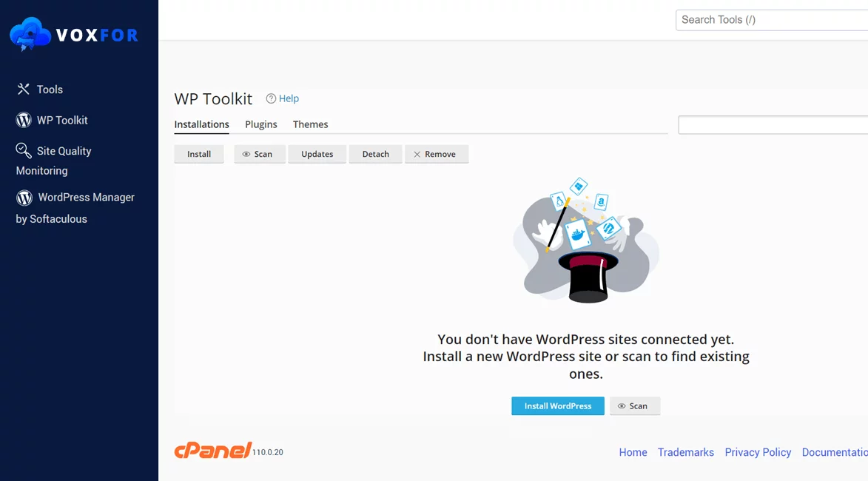This screenshot has width=868, height=481.
Task: Open the Privacy Policy footer link
Action: pyautogui.click(x=758, y=452)
